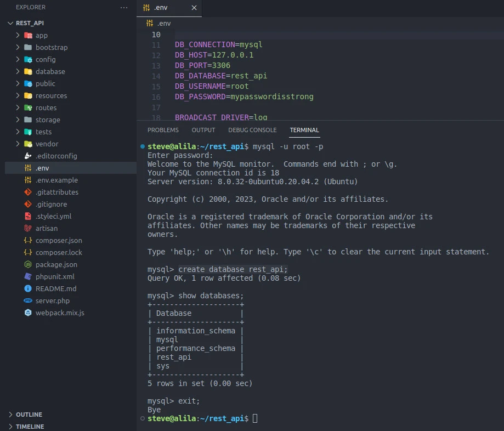Open the .env.example file

(56, 180)
